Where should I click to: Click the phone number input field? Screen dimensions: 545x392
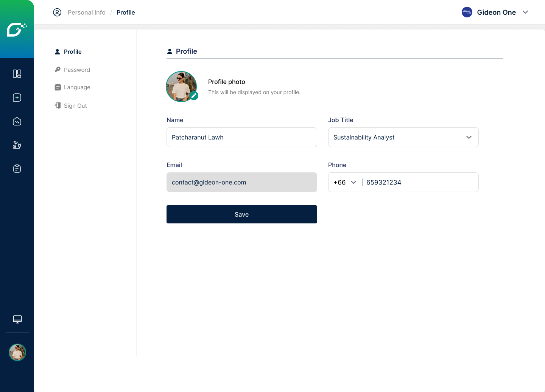(420, 182)
